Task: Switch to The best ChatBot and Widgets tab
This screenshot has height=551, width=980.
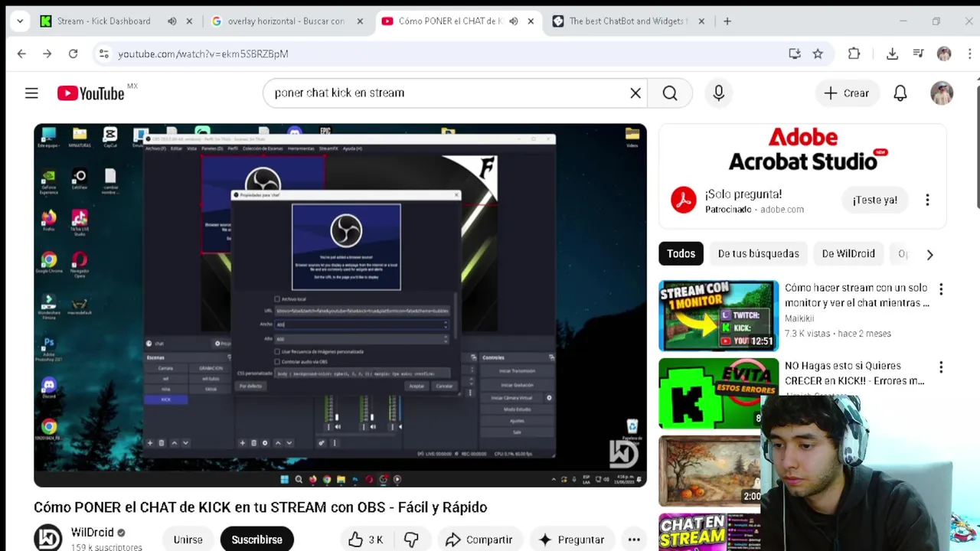Action: pos(628,21)
